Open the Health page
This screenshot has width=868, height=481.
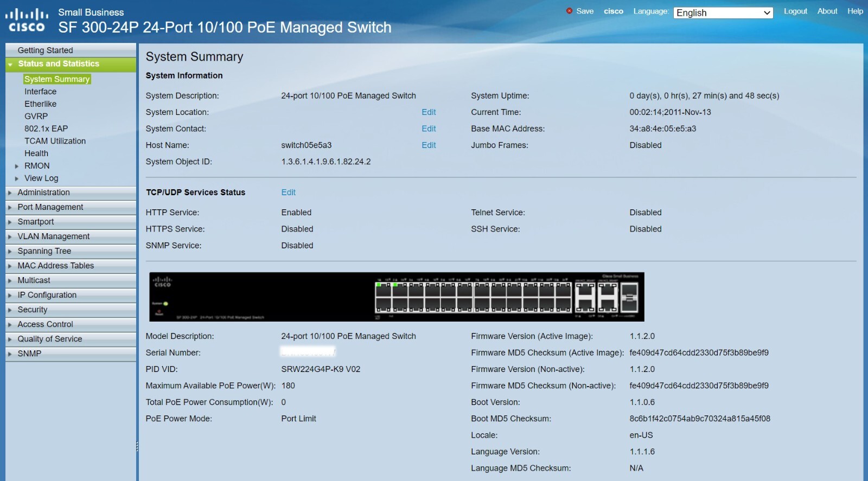36,153
